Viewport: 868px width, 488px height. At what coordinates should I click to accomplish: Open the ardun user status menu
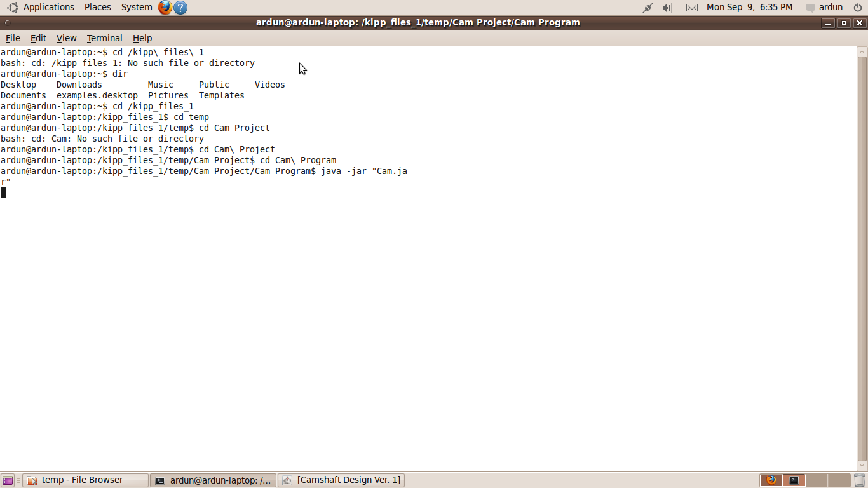click(824, 8)
